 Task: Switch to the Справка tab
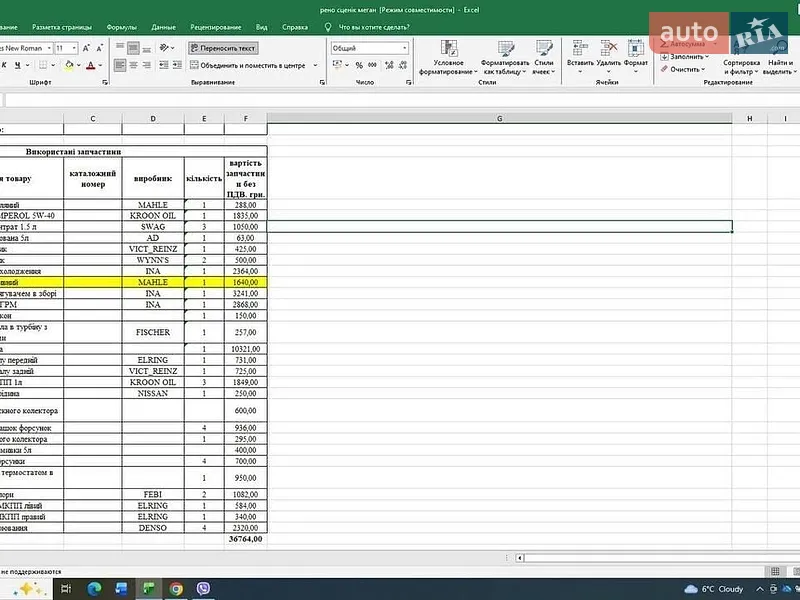(x=295, y=27)
